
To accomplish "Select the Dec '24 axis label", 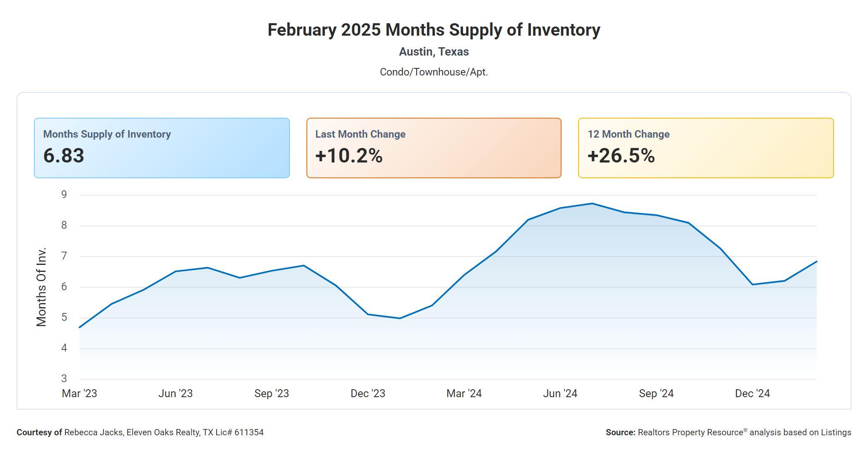I will click(752, 393).
